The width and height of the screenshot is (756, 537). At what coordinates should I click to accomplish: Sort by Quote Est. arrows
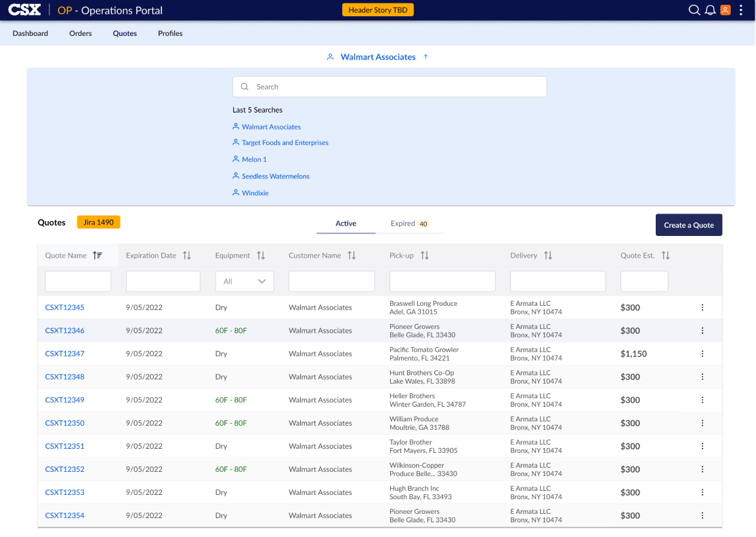(666, 255)
